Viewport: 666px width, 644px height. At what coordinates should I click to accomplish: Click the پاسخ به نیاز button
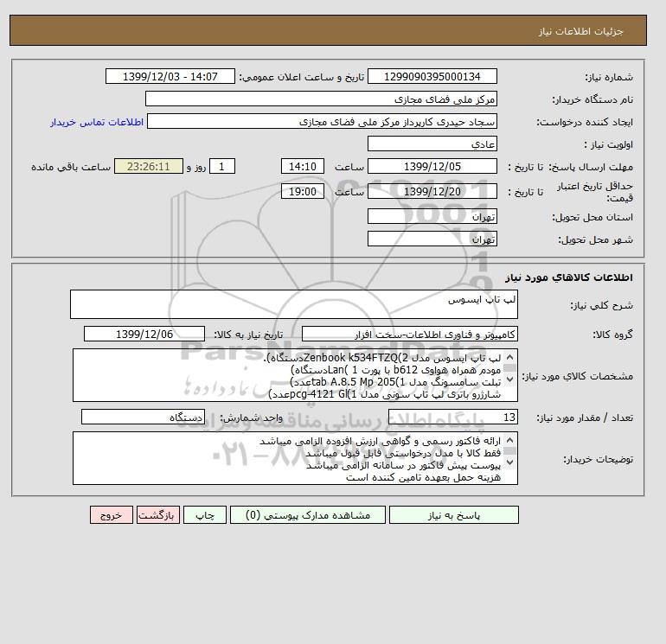pos(453,515)
